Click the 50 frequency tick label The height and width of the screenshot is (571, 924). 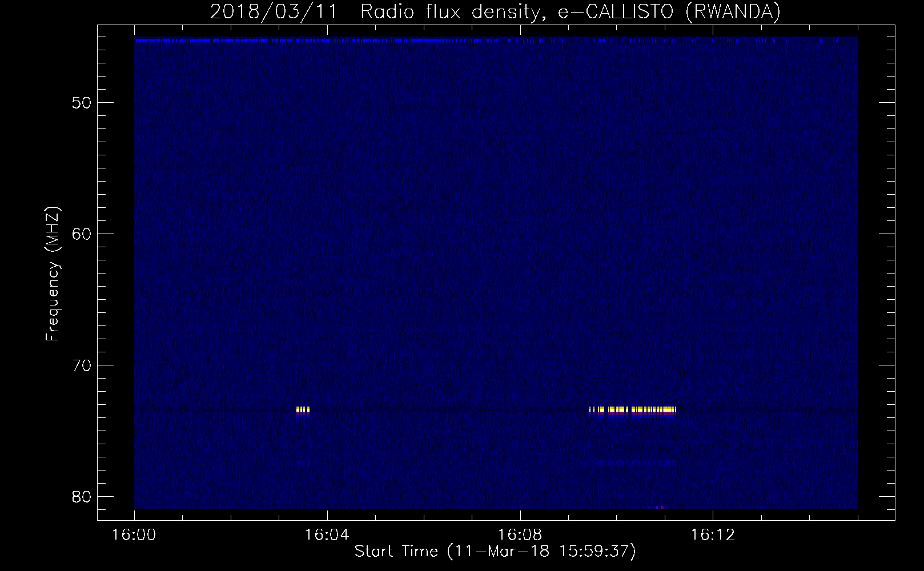point(82,103)
